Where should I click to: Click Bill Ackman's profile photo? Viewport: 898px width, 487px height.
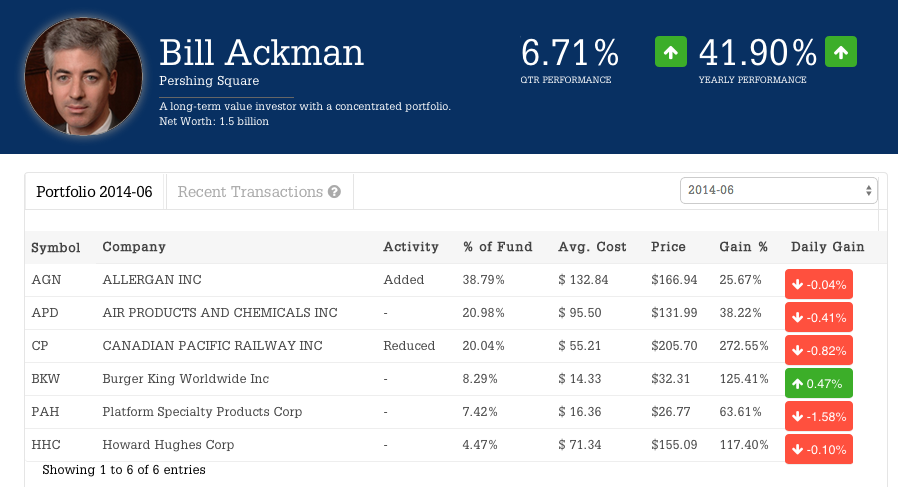coord(84,76)
